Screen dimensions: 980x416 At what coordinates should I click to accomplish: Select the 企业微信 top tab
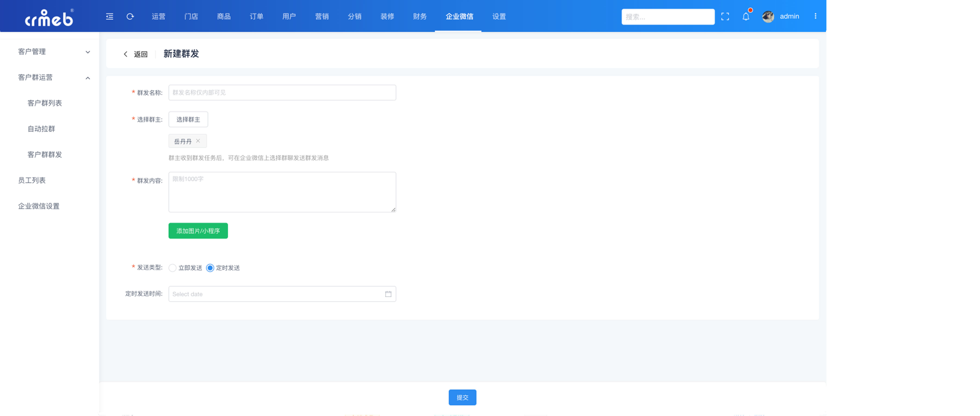[459, 16]
